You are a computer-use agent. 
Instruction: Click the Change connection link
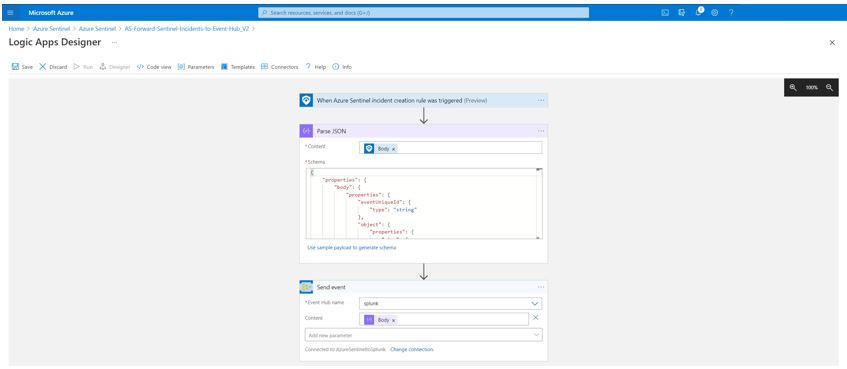point(412,350)
